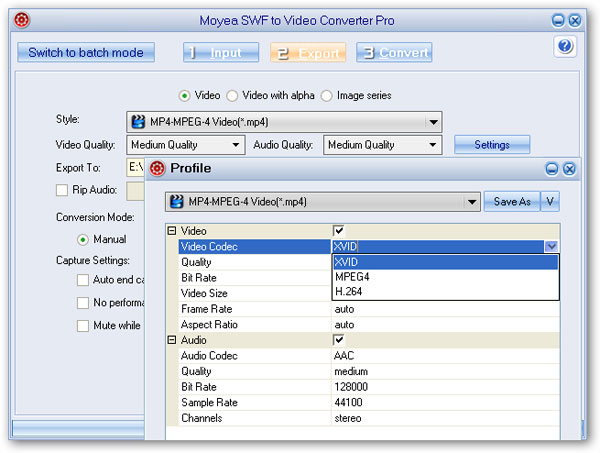This screenshot has width=600, height=453.
Task: Minimize the main converter window
Action: coord(558,20)
